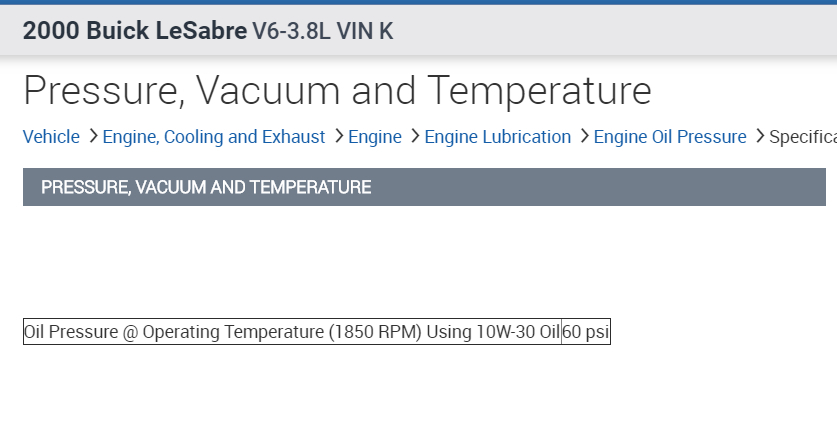Click the gray PRESSURE, VACUUM AND TEMPERATURE section bar

tap(424, 187)
